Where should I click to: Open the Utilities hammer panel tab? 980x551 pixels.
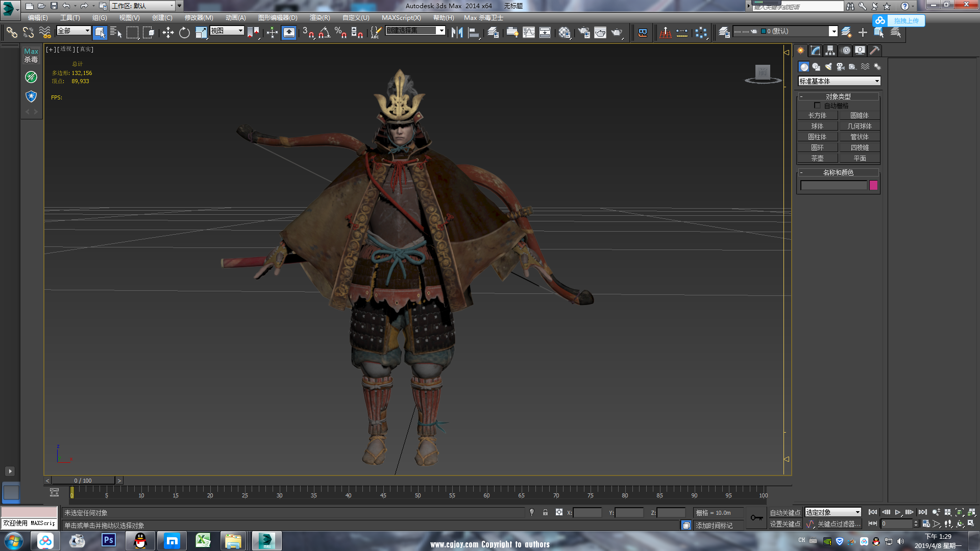tap(874, 51)
